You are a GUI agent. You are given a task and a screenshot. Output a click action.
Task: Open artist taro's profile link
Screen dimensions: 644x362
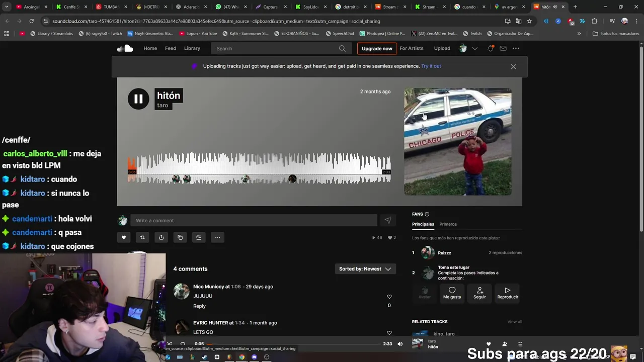163,105
